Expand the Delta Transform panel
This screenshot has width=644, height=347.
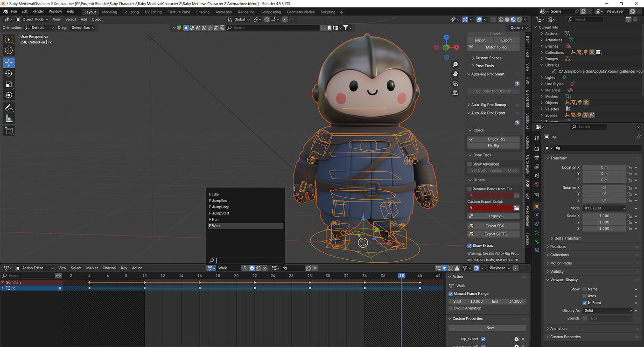click(567, 238)
